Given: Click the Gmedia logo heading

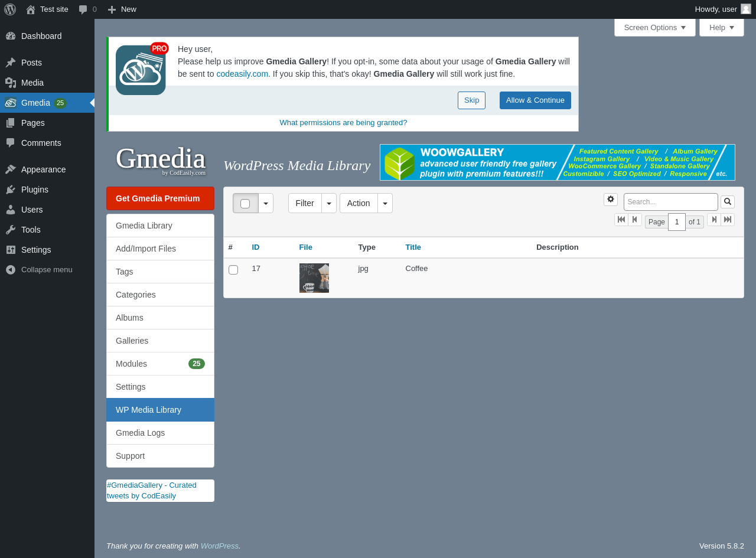Looking at the screenshot, I should [x=161, y=159].
